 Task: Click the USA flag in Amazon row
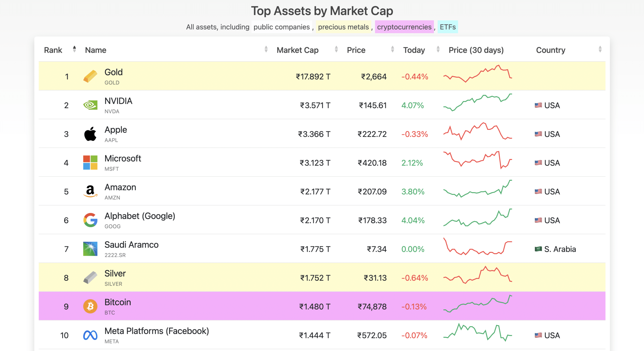(x=538, y=191)
